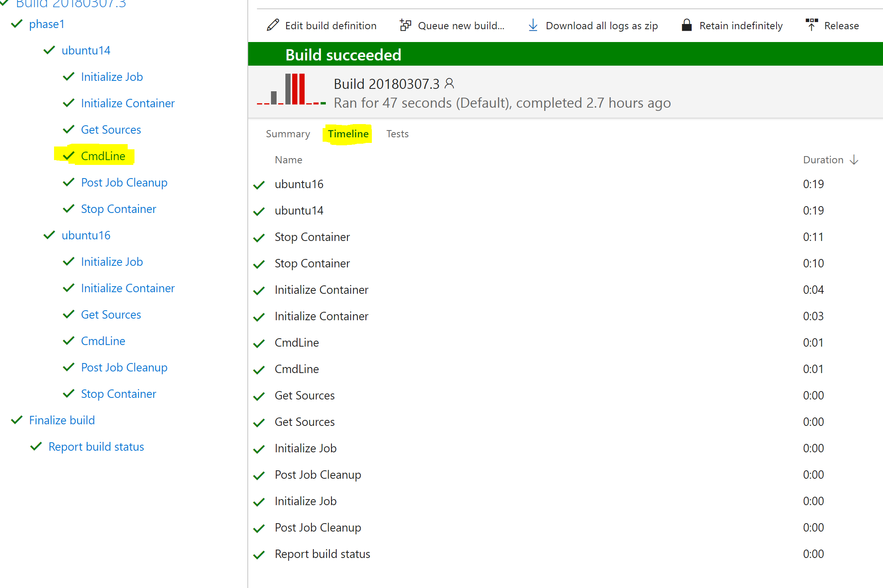The width and height of the screenshot is (883, 588).
Task: Click the Queue new build icon
Action: coord(405,25)
